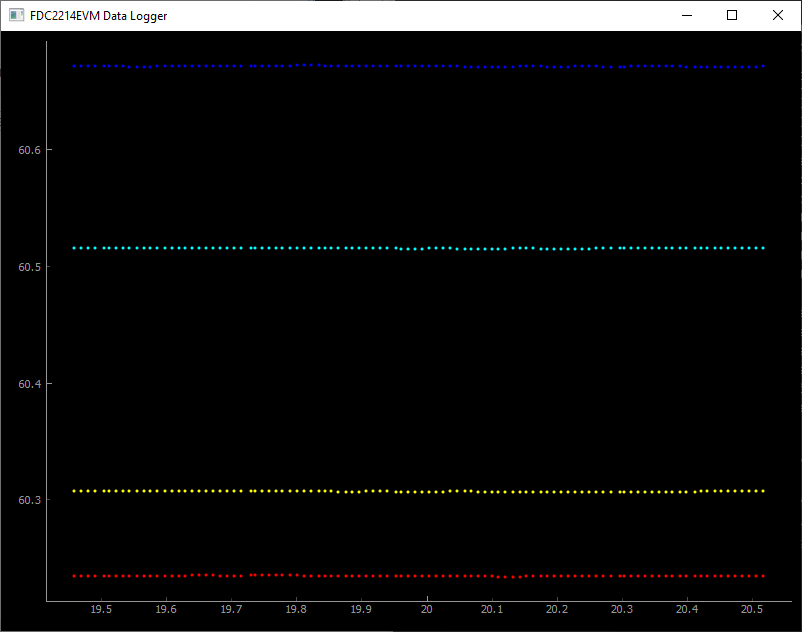Click the 20 x-axis label
The width and height of the screenshot is (802, 632).
coord(427,609)
